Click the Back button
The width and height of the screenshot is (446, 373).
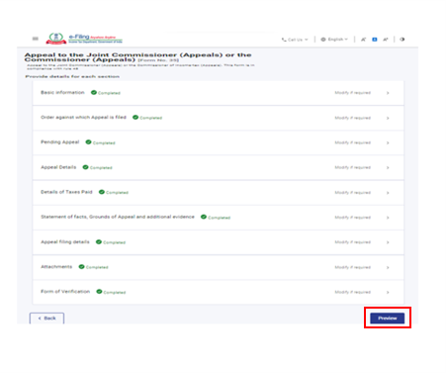[47, 318]
